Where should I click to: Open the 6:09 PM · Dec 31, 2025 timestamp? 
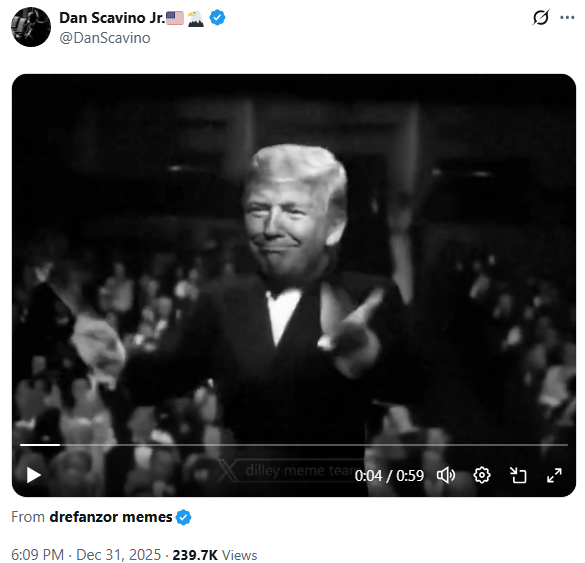click(86, 555)
